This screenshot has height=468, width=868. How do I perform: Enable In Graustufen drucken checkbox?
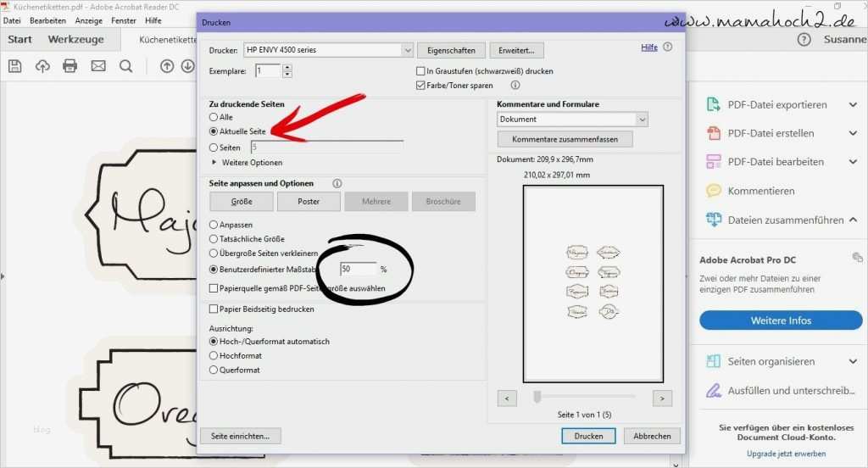click(x=420, y=71)
